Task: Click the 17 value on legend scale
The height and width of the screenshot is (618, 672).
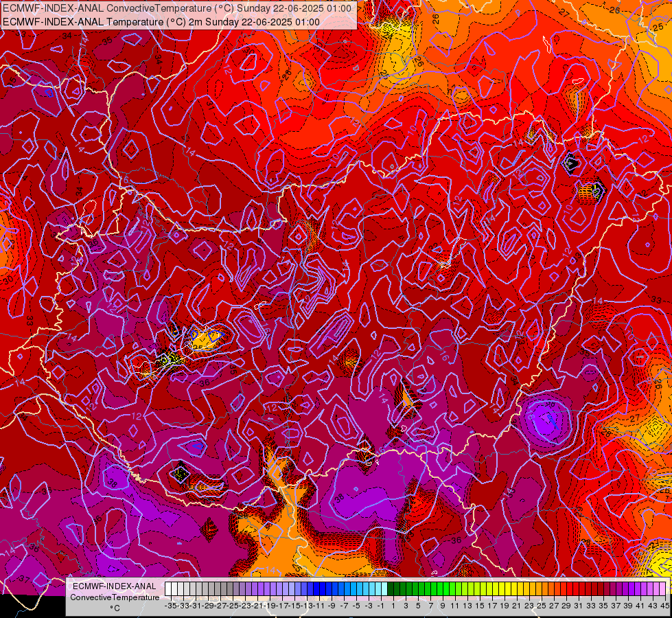Action: pyautogui.click(x=492, y=606)
